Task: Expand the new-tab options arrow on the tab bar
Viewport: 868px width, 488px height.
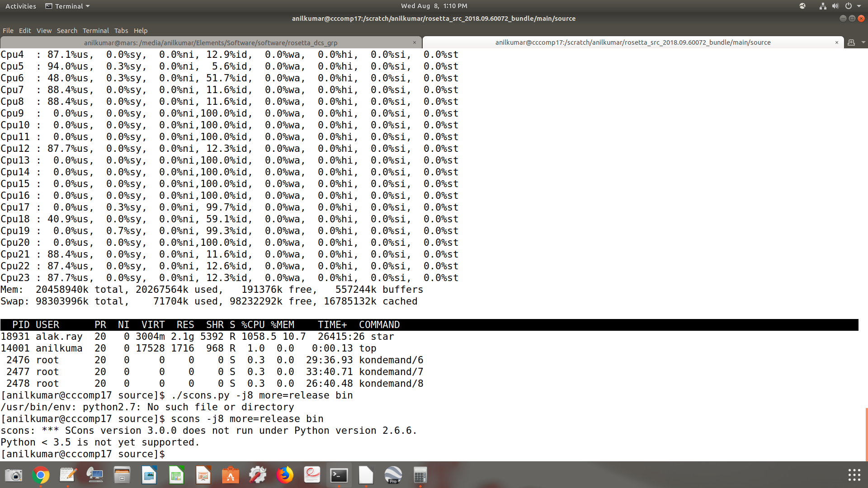Action: pyautogui.click(x=864, y=42)
